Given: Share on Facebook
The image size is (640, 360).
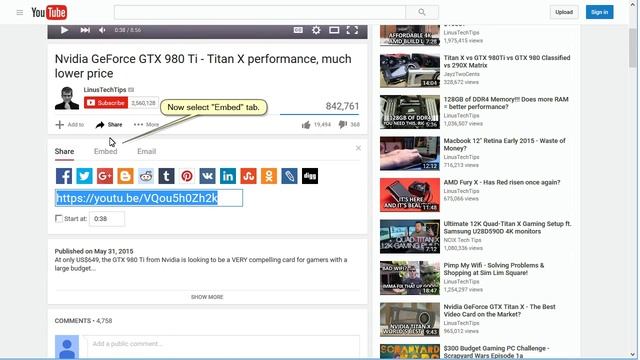Looking at the screenshot, I should click(64, 176).
